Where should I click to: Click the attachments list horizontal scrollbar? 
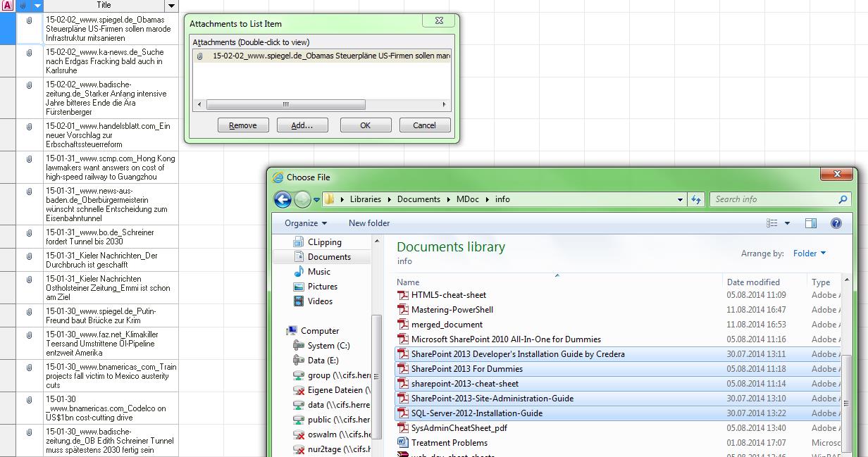click(x=285, y=104)
